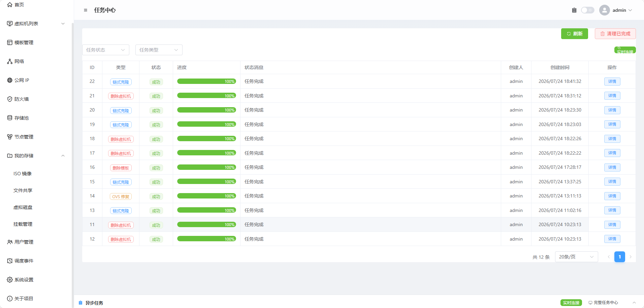Click next page arrow in pagination
The width and height of the screenshot is (644, 308).
631,257
